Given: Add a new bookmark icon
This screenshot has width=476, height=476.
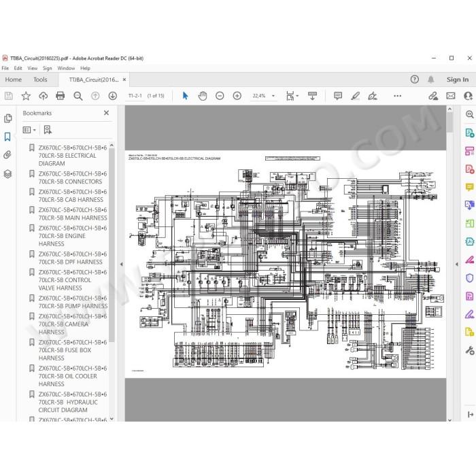Looking at the screenshot, I should pos(48,130).
